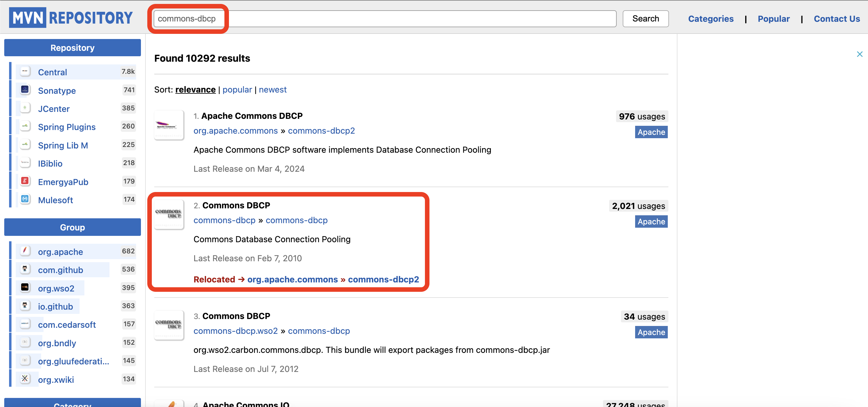This screenshot has height=407, width=868.
Task: Open the Categories menu item
Action: (x=711, y=18)
